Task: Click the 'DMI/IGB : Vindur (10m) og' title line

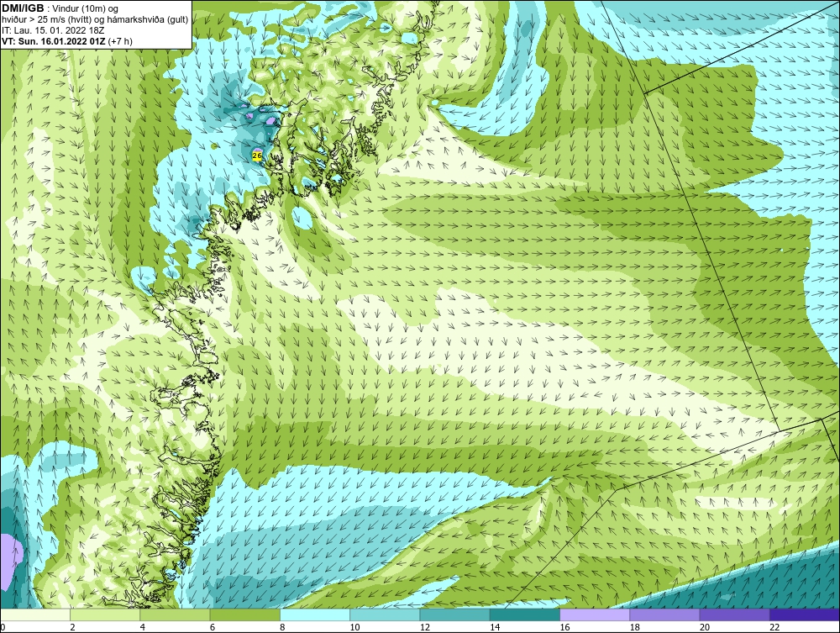Action: point(60,8)
